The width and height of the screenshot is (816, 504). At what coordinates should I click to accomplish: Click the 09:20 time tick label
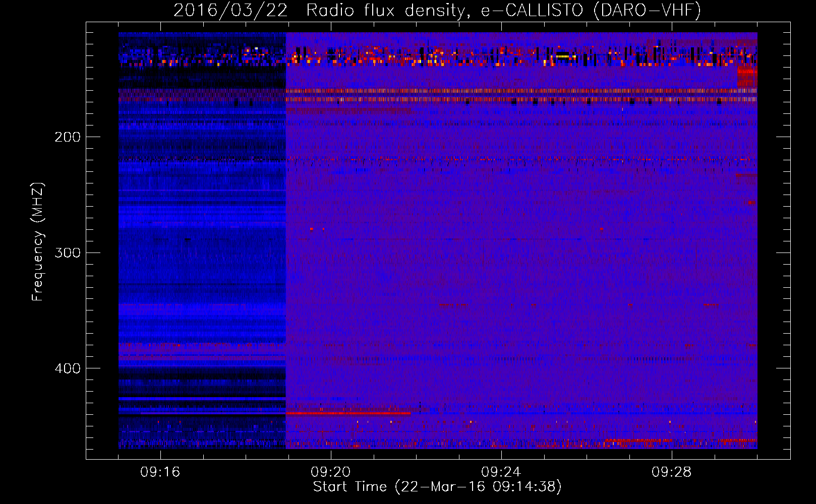tap(331, 472)
